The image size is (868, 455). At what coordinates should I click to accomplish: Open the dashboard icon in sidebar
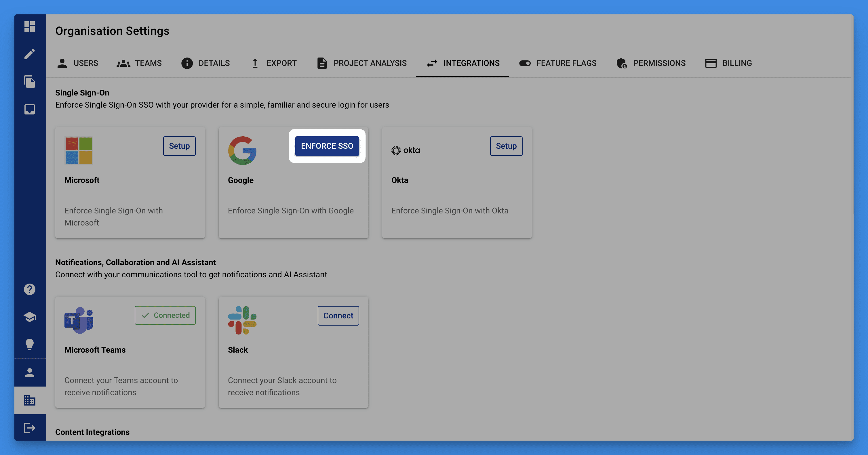[30, 26]
